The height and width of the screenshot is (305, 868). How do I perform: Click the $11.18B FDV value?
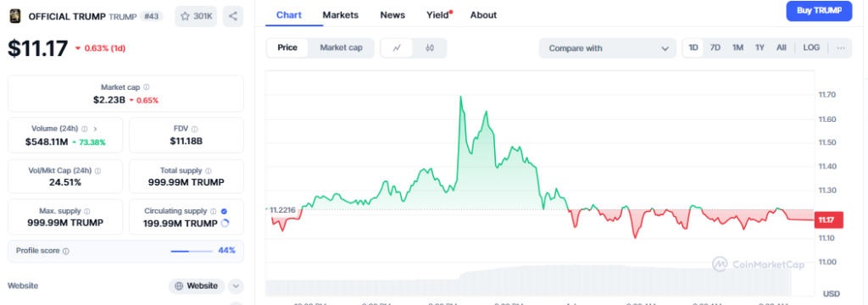coord(186,141)
